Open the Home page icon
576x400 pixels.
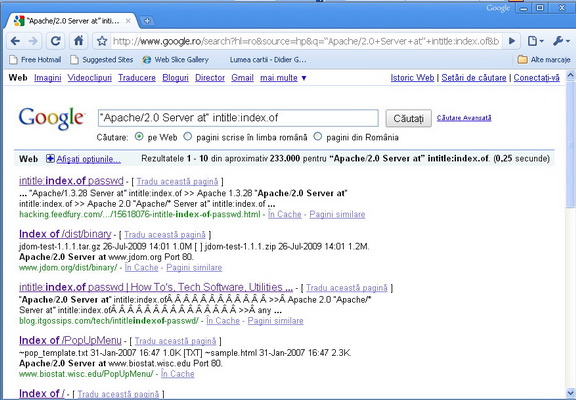point(78,41)
